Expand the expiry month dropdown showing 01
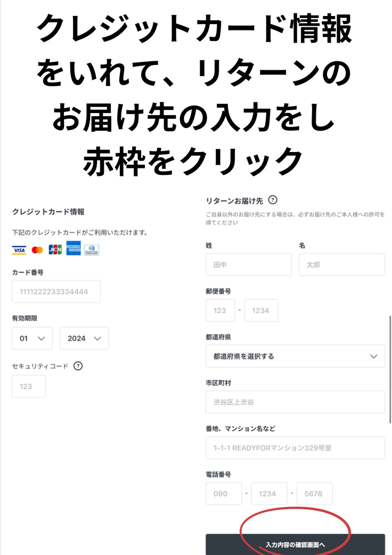 32,339
